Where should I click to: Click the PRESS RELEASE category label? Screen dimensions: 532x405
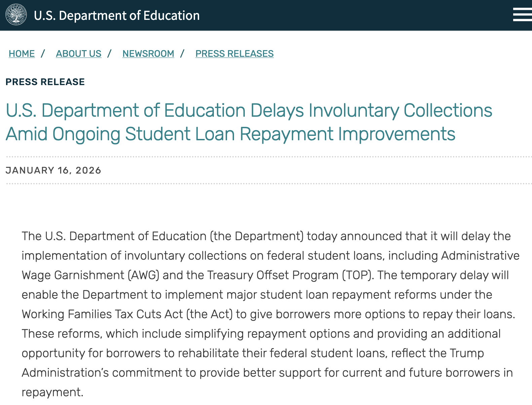pos(45,82)
